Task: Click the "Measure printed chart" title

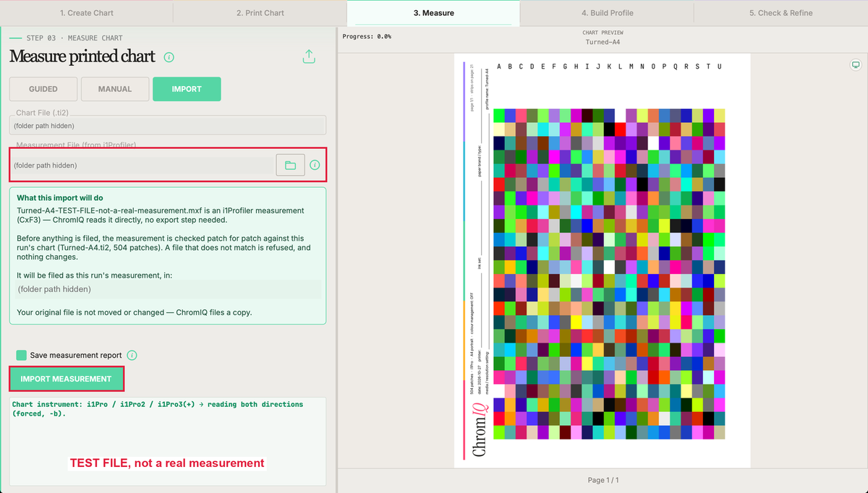Action: (x=82, y=56)
